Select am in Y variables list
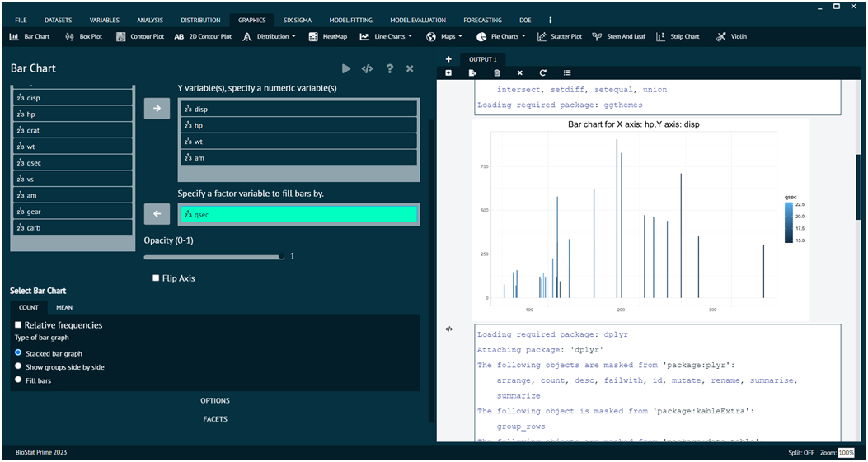868x462 pixels. [x=298, y=158]
